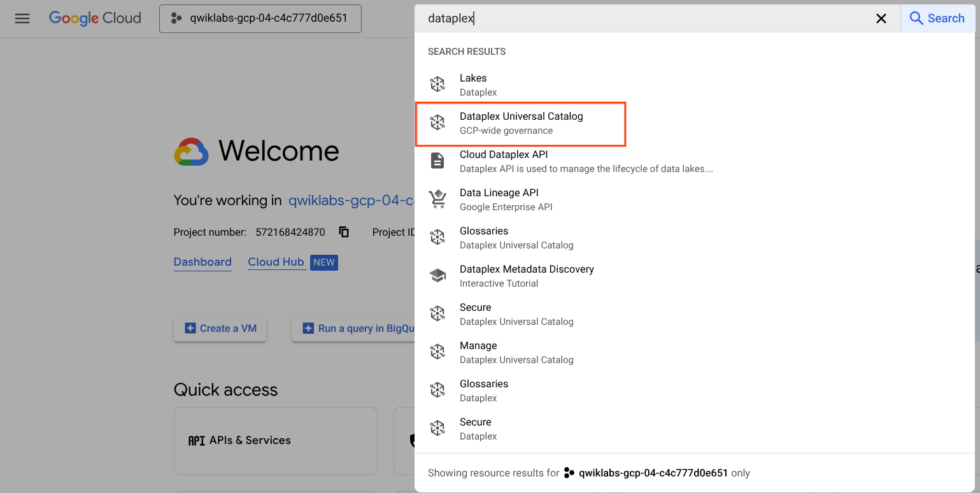Open the APIs & Services quick access card
The image size is (980, 493).
coord(276,441)
